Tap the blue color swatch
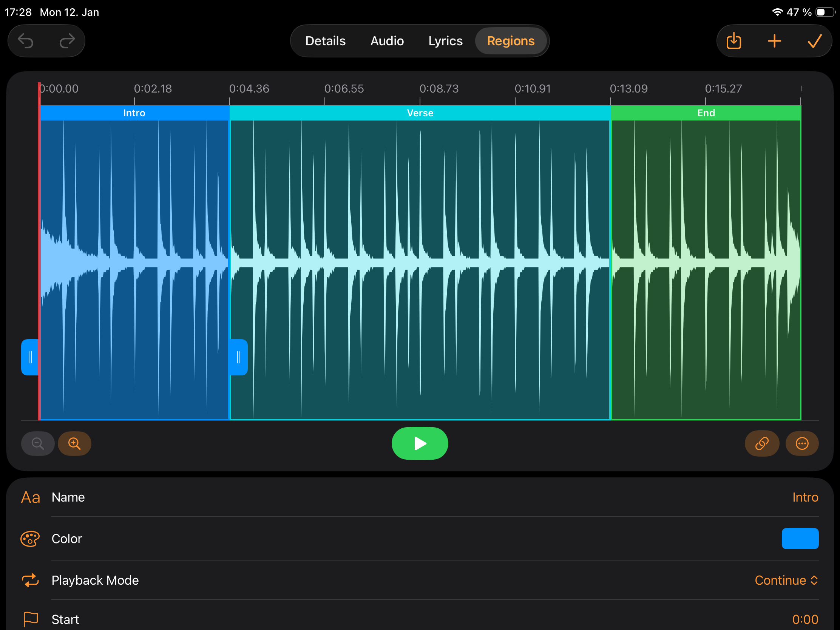This screenshot has width=840, height=630. [x=800, y=539]
